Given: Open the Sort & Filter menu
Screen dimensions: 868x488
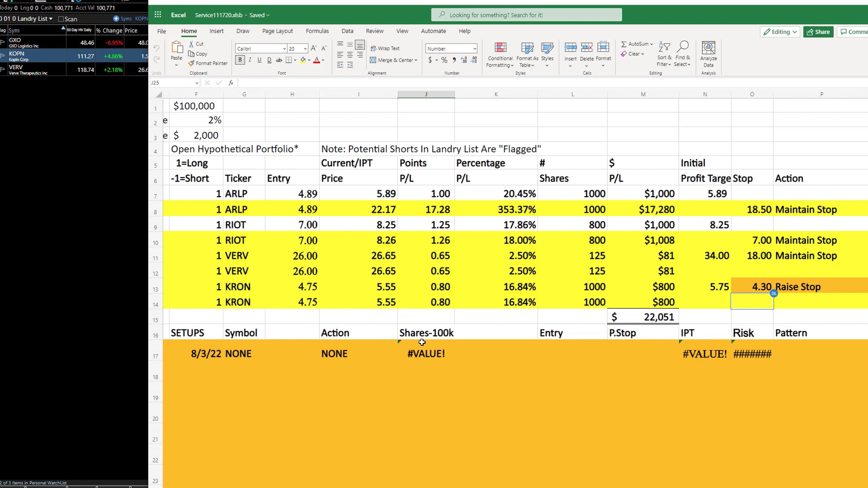Looking at the screenshot, I should click(x=664, y=54).
